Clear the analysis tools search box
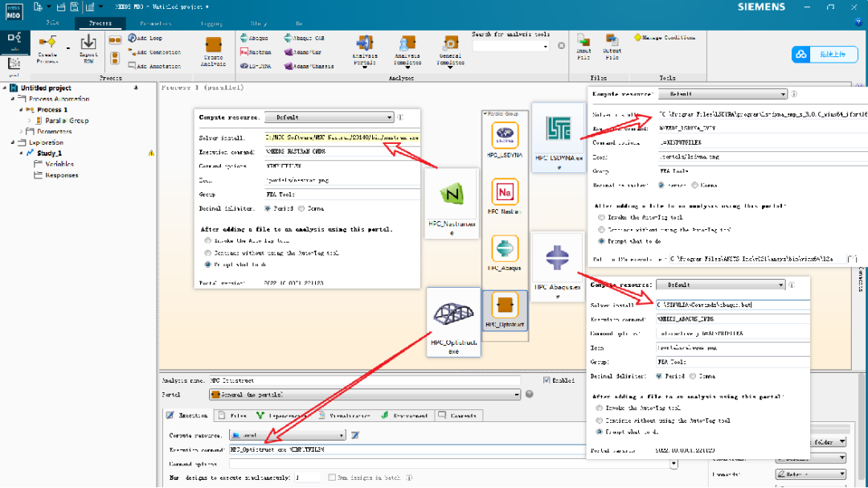 click(561, 46)
